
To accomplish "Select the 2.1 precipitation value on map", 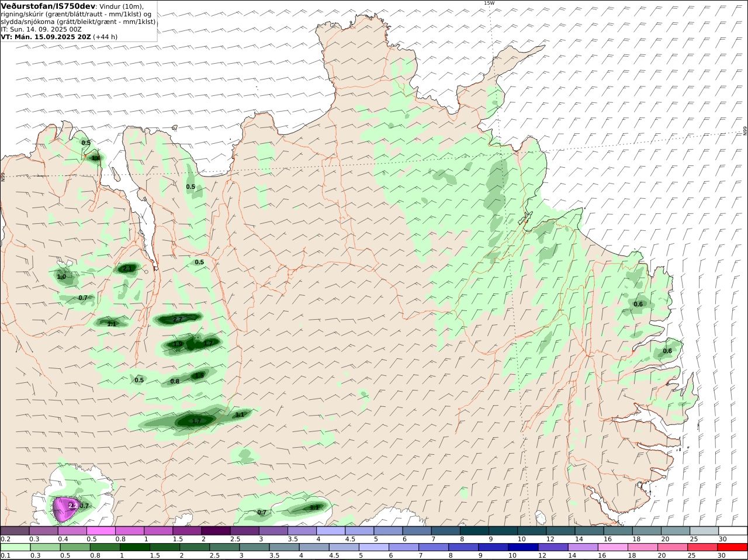I will click(x=129, y=268).
